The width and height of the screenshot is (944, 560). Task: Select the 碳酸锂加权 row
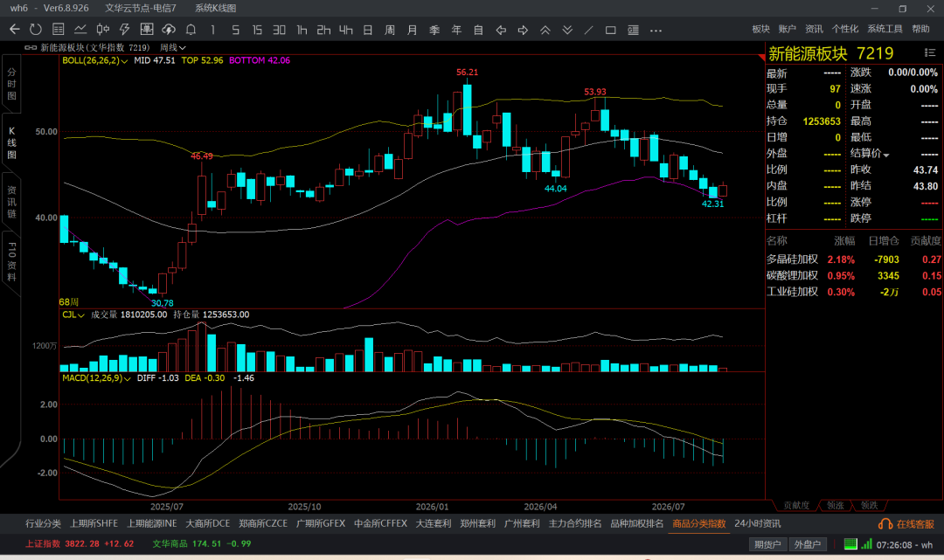pos(854,275)
